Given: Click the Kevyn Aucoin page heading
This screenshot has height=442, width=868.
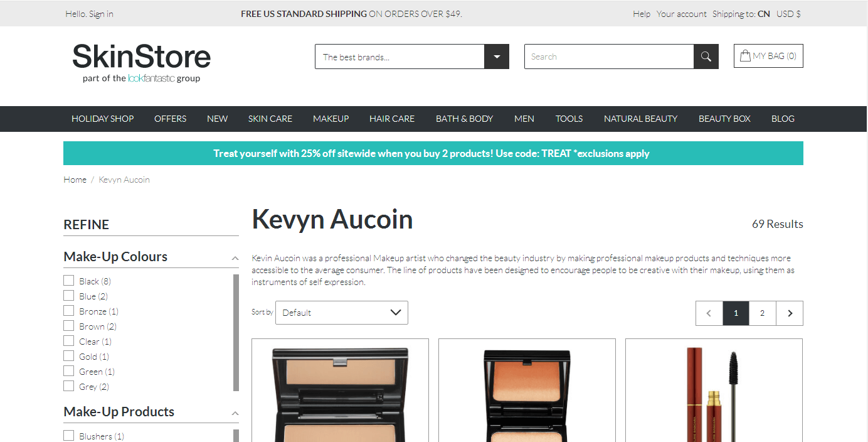Looking at the screenshot, I should coord(332,220).
